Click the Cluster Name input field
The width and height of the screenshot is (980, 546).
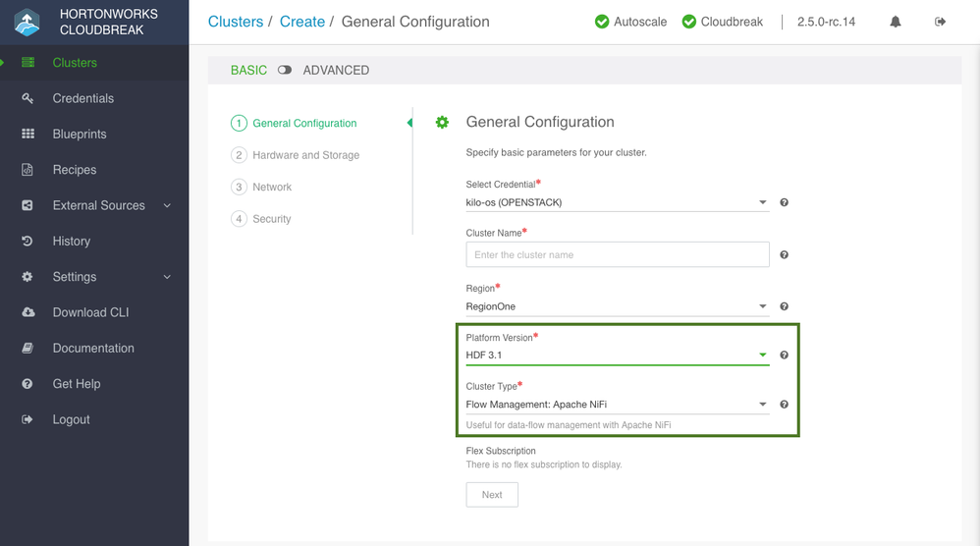tap(617, 254)
